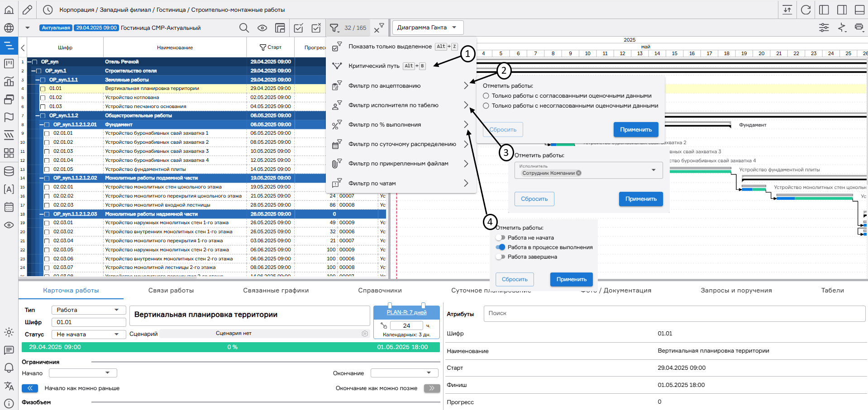Click the pencil edit icon at top
The height and width of the screenshot is (410, 868).
point(27,9)
